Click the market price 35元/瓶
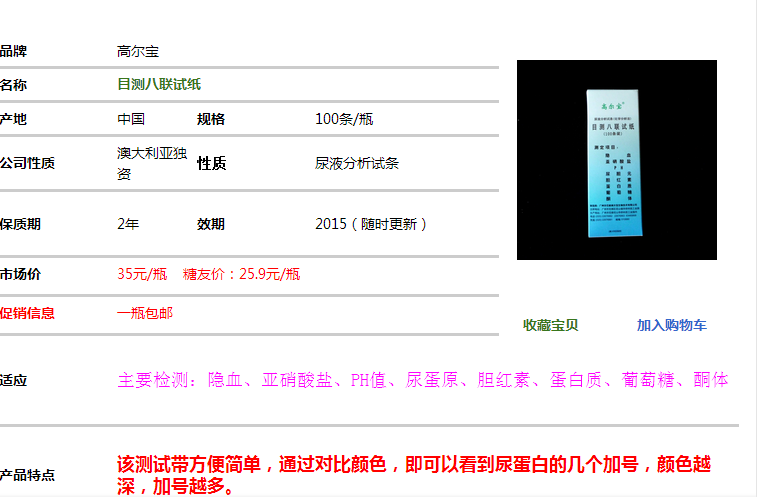The height and width of the screenshot is (497, 757). tap(142, 274)
